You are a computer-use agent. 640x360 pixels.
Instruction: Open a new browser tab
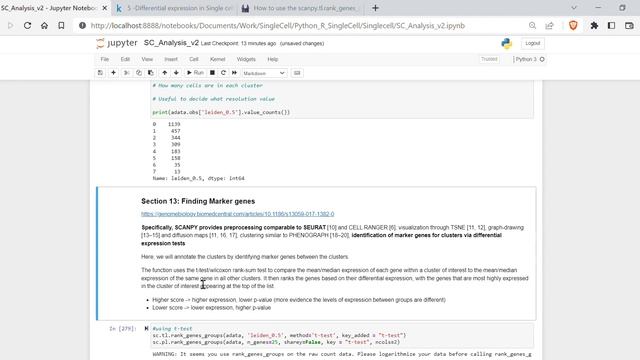click(375, 8)
